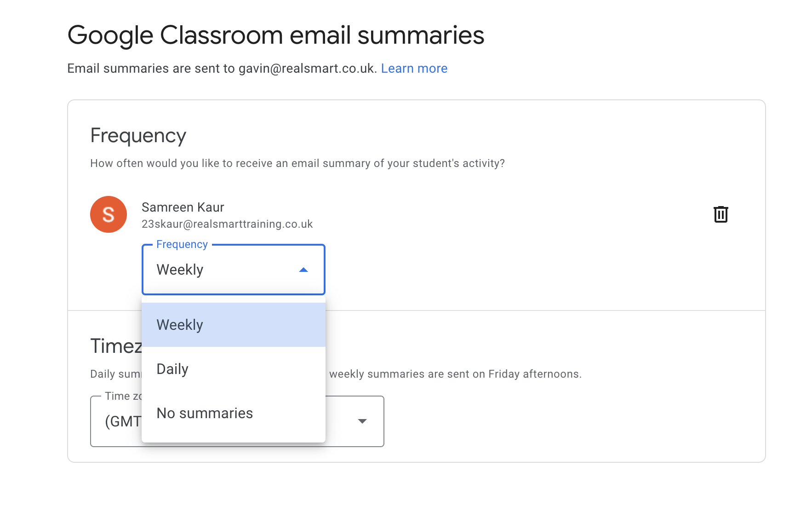
Task: Click the 23skaur@realsmarttraining.co.uk email address
Action: tap(227, 224)
